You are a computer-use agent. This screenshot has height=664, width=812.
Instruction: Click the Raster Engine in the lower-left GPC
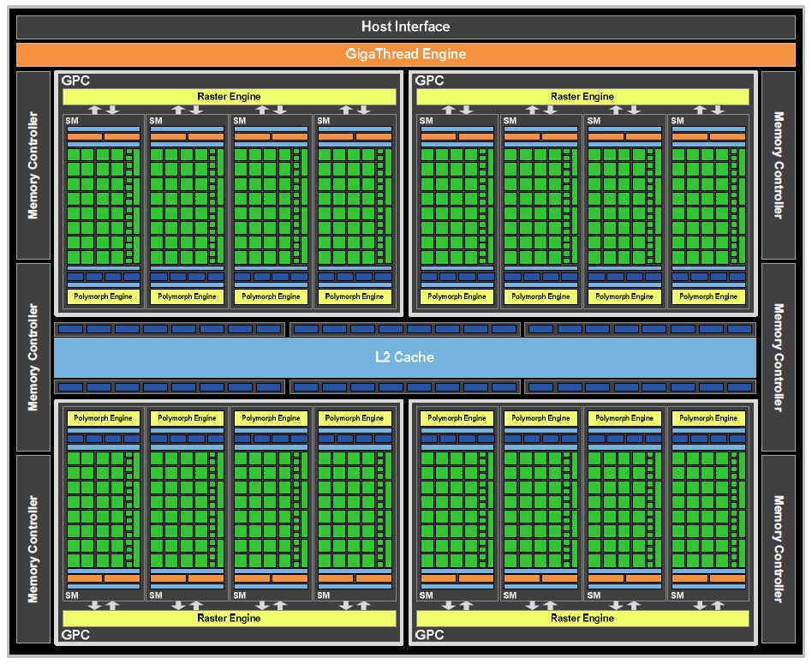[x=229, y=618]
